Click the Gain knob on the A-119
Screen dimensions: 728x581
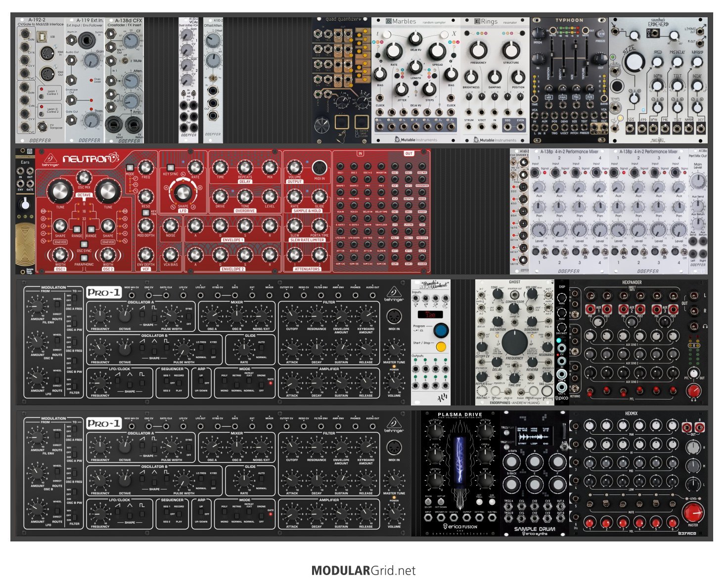click(91, 61)
